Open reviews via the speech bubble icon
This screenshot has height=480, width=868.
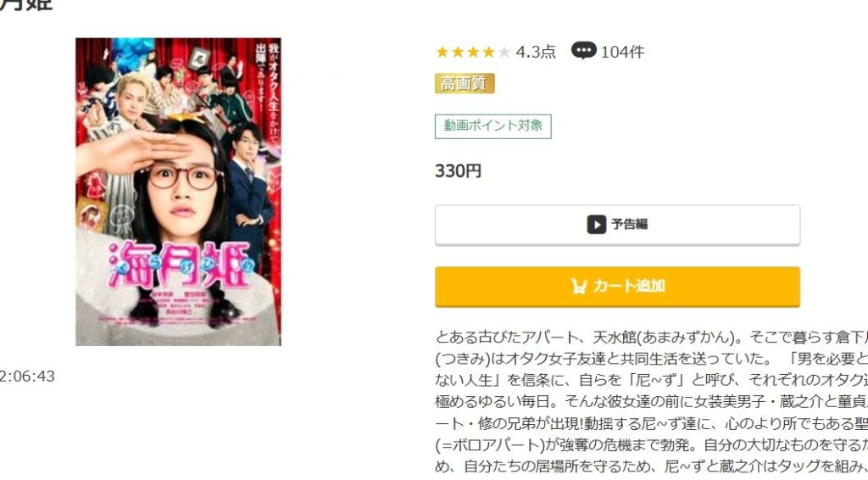point(583,51)
